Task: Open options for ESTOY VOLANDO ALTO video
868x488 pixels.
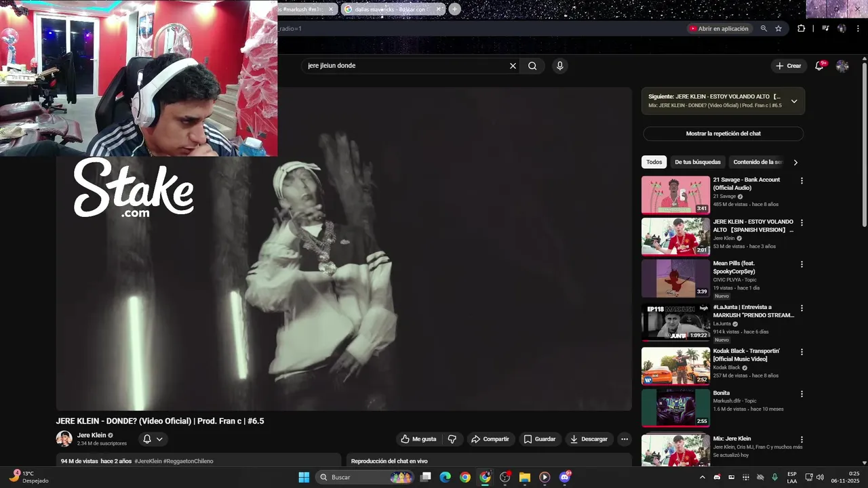Action: 802,223
